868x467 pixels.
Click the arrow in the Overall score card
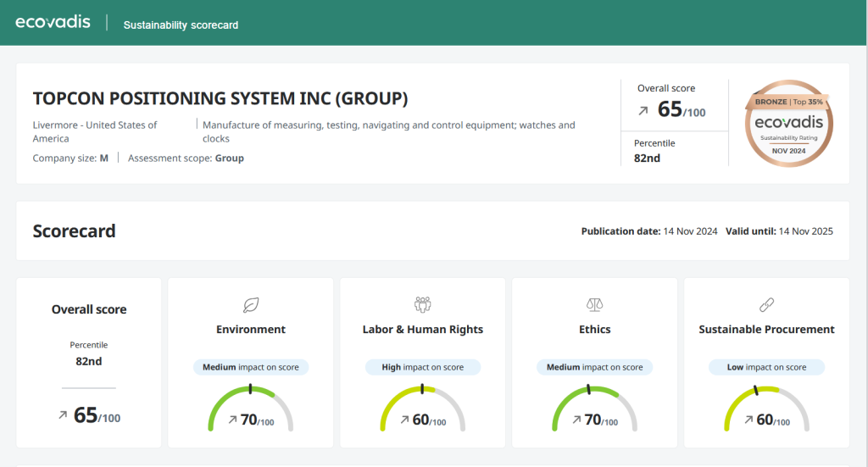tap(63, 414)
